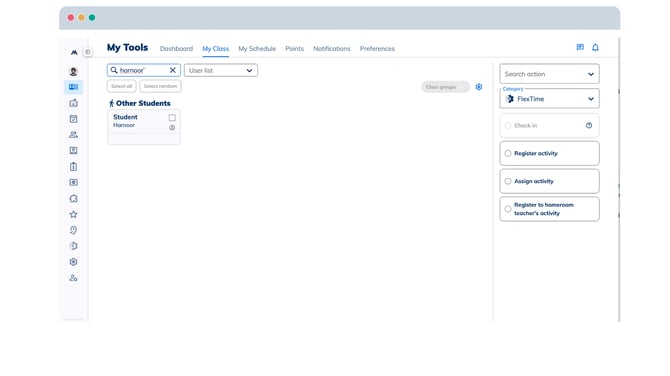Open the hexagon sidebar icon above settings
This screenshot has height=376, width=670.
(73, 246)
